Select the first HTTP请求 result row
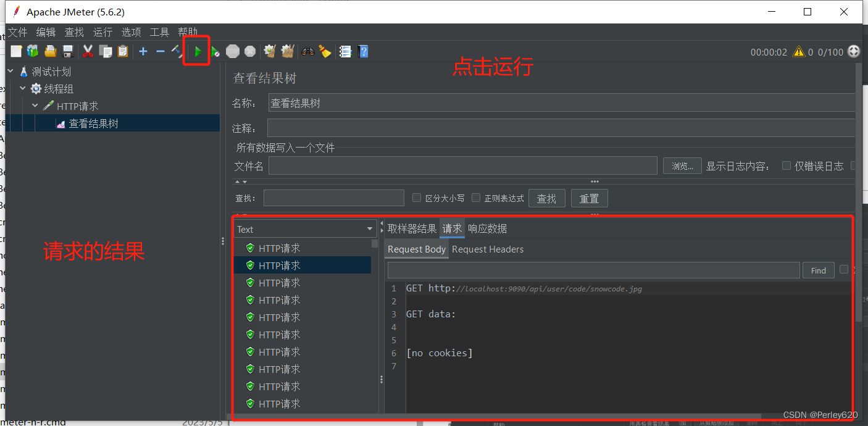The image size is (868, 426). coord(303,248)
